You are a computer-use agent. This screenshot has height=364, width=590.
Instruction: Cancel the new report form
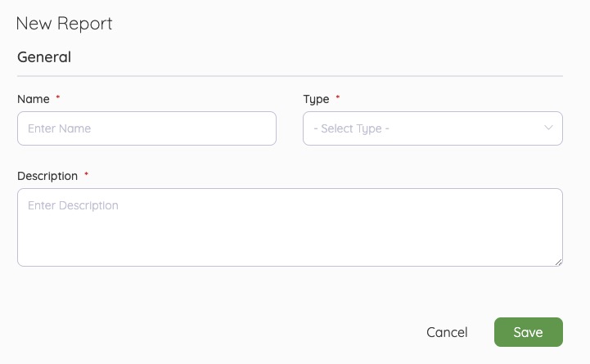[x=447, y=332]
